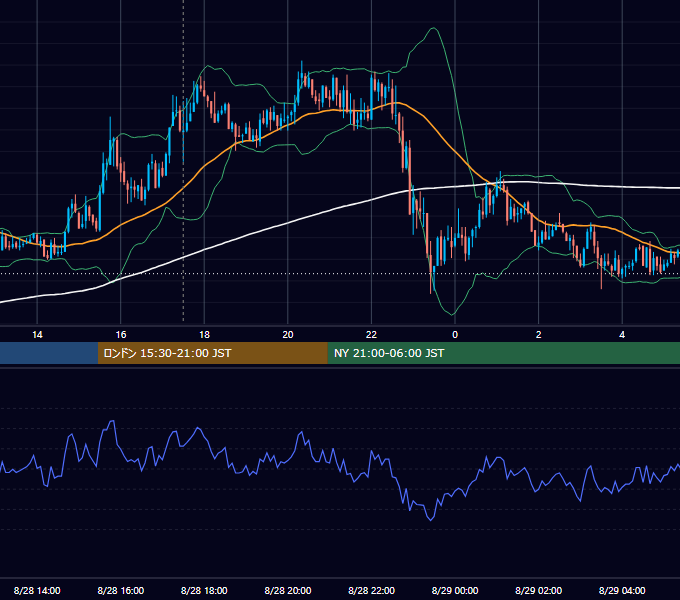Click the NY 21:00-06:00 JST session band
The width and height of the screenshot is (680, 600).
point(503,353)
